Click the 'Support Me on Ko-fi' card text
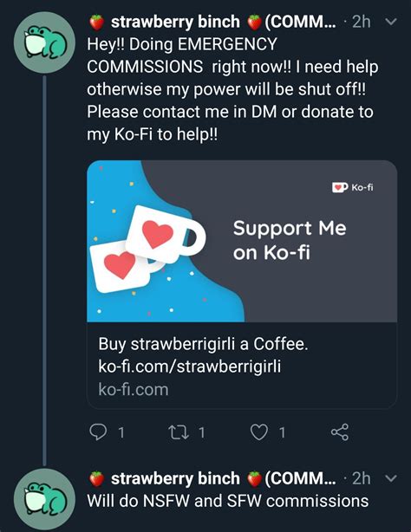This screenshot has width=411, height=532. tap(290, 240)
